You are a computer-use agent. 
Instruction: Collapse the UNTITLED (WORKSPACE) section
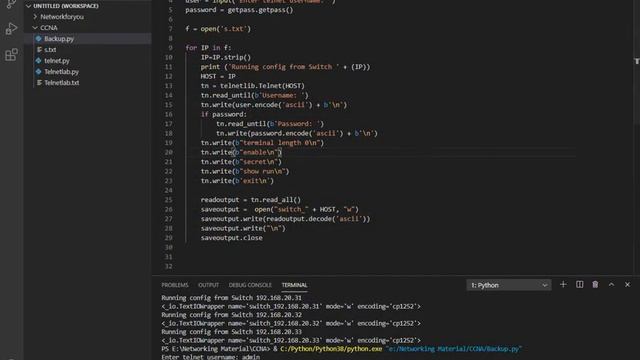coord(29,6)
